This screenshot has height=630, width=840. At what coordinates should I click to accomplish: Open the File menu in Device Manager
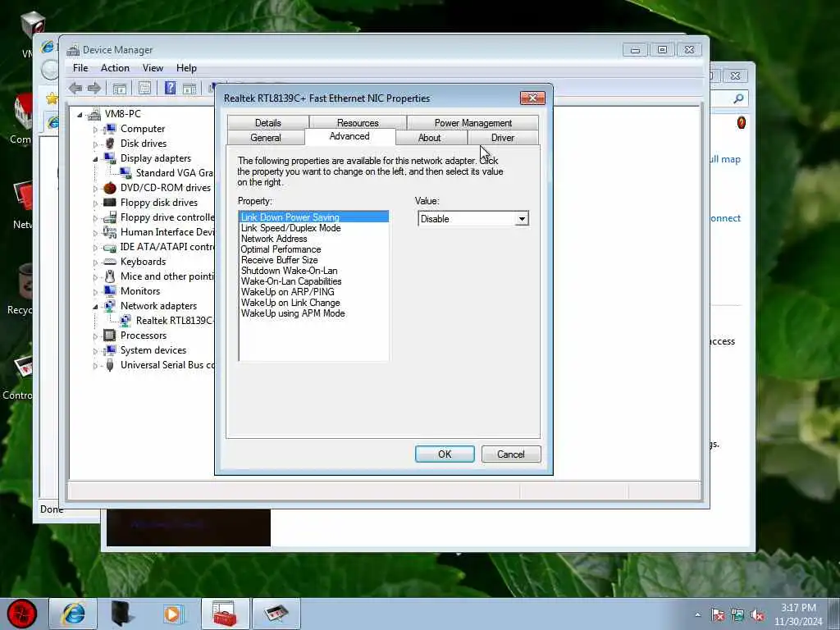[80, 68]
